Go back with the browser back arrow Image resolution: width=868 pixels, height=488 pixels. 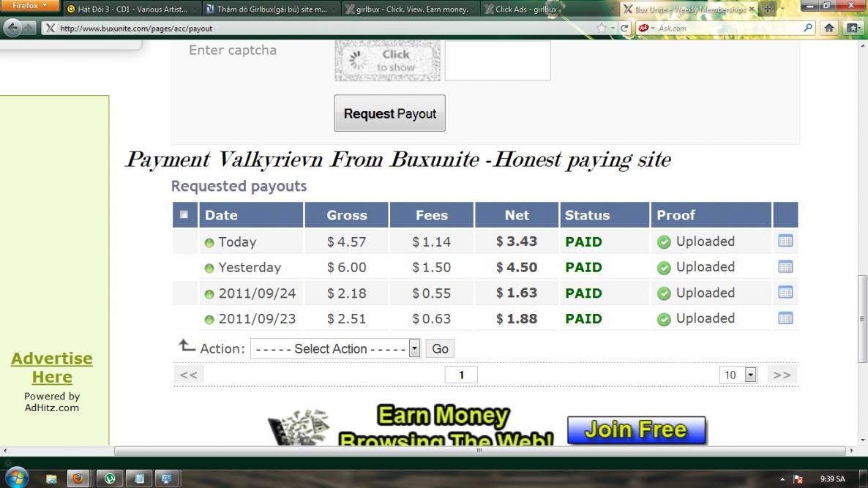click(x=12, y=28)
